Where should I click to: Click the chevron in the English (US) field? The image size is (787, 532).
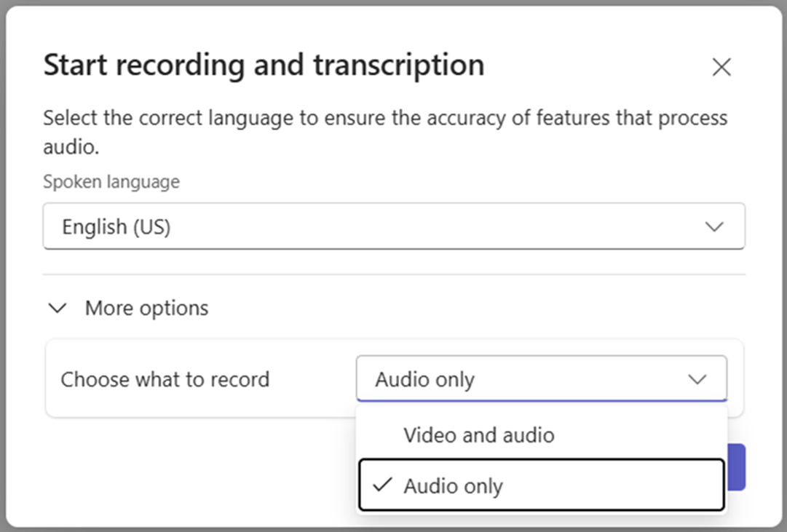[x=714, y=227]
